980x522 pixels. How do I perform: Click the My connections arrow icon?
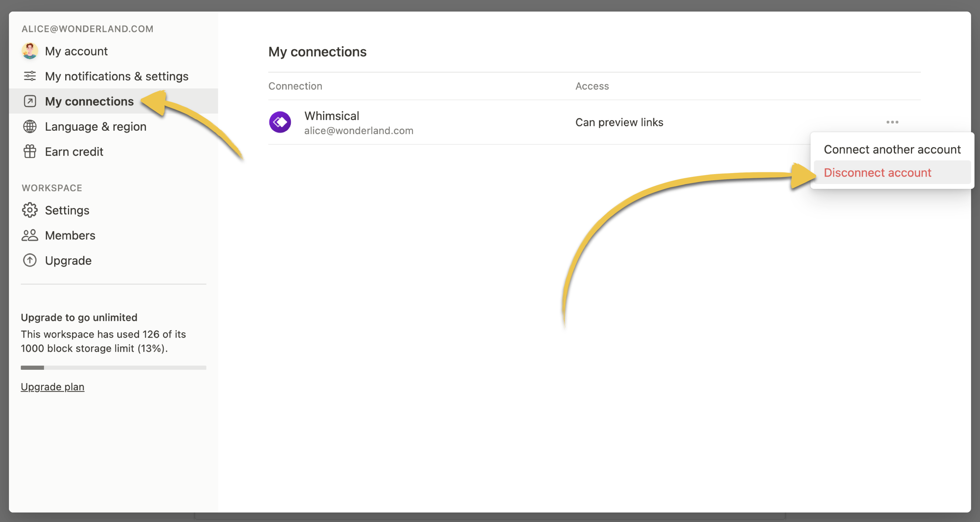click(x=29, y=101)
